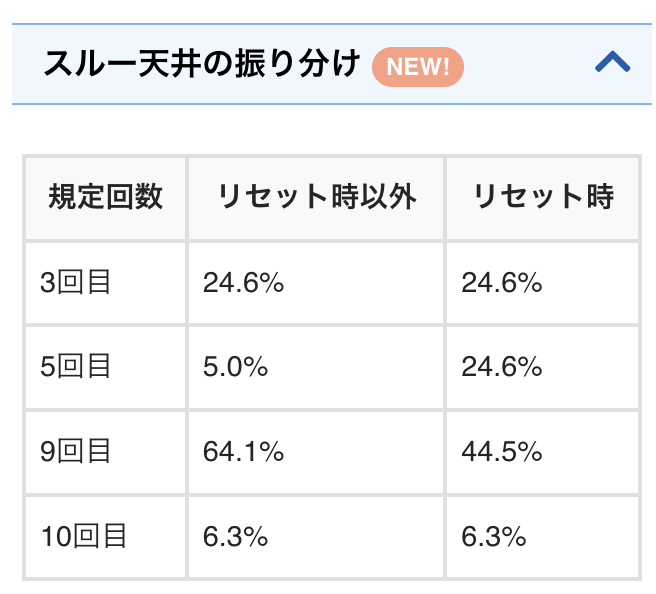656x594 pixels.
Task: Click the 9回目 row label
Action: (x=76, y=452)
